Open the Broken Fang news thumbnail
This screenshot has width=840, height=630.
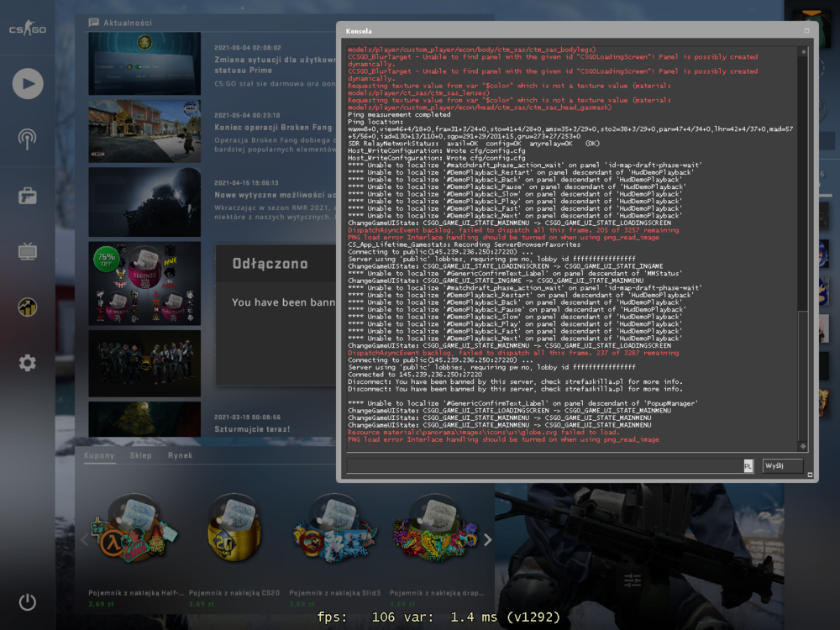144,131
